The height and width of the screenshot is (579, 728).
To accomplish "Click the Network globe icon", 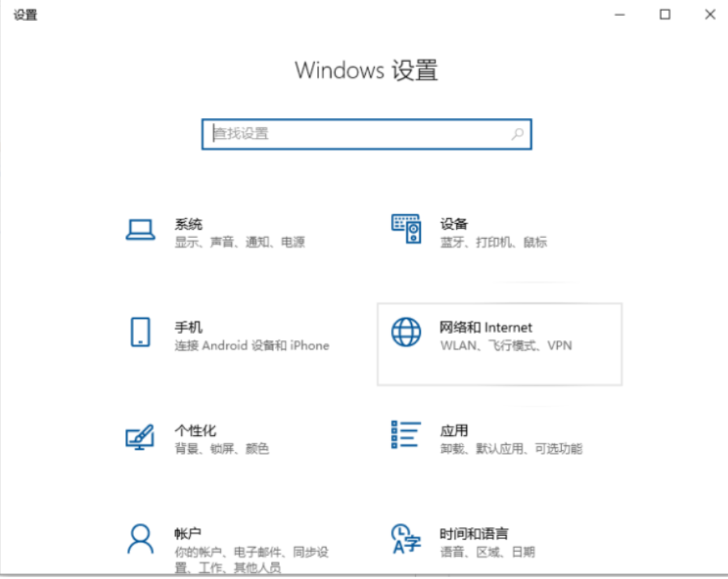I will coord(406,332).
